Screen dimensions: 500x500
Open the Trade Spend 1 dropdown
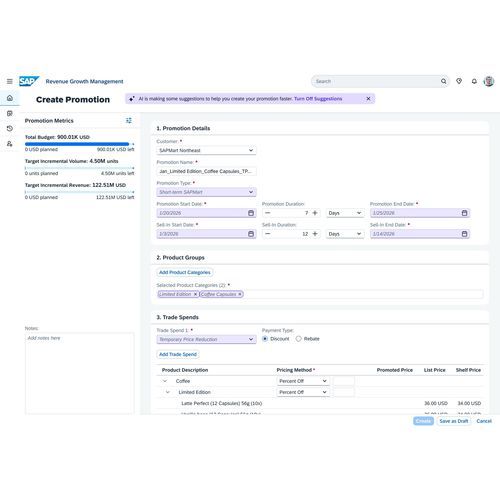206,339
